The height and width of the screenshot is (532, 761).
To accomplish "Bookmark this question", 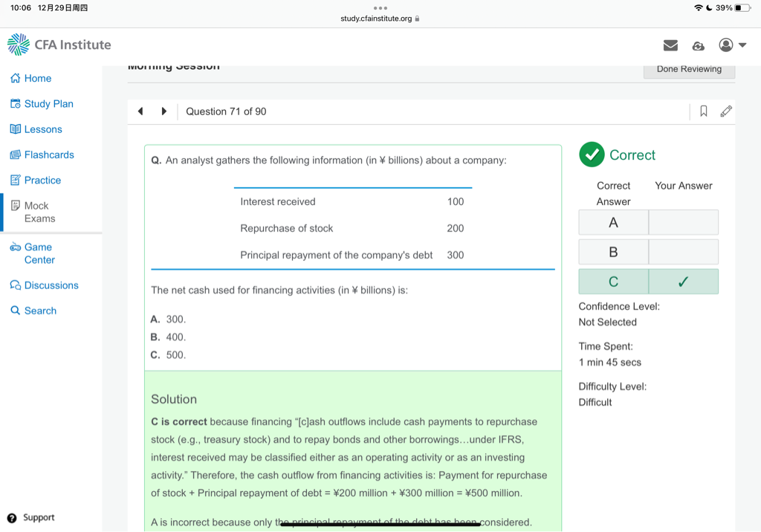I will 703,111.
